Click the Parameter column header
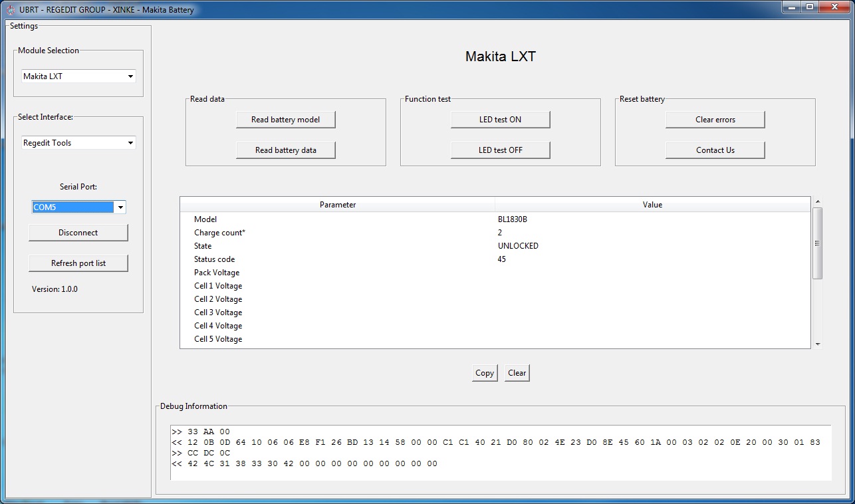The width and height of the screenshot is (855, 504). [337, 205]
